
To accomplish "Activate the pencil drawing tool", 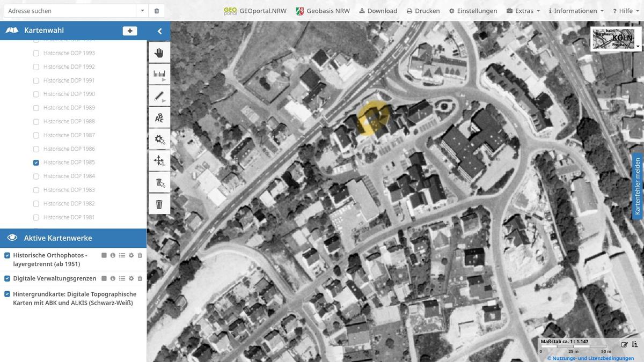I will (159, 96).
